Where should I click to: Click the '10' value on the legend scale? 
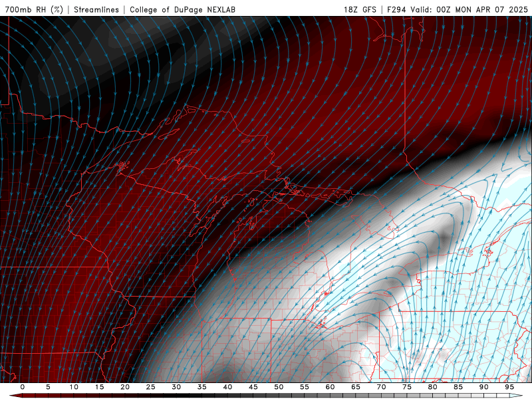74,387
